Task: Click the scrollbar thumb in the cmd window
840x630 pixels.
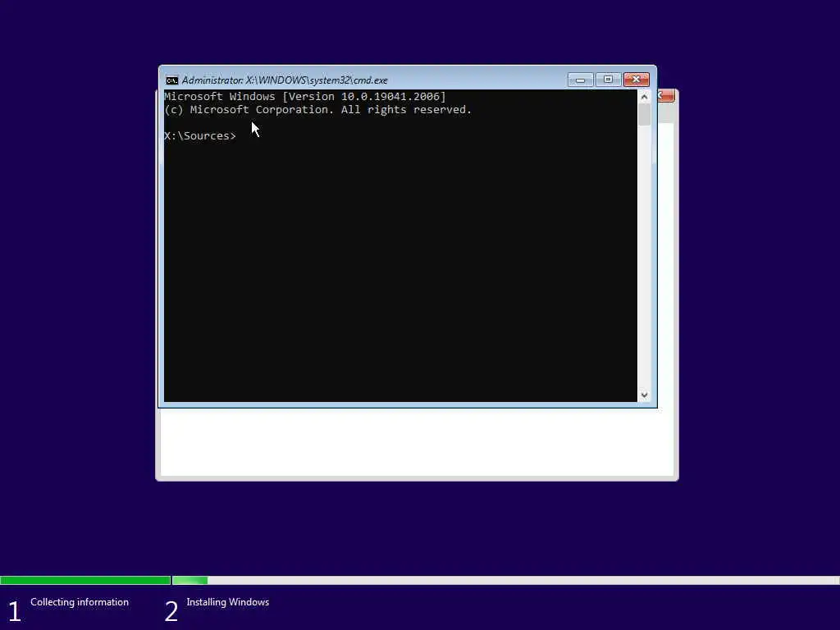Action: pos(644,115)
